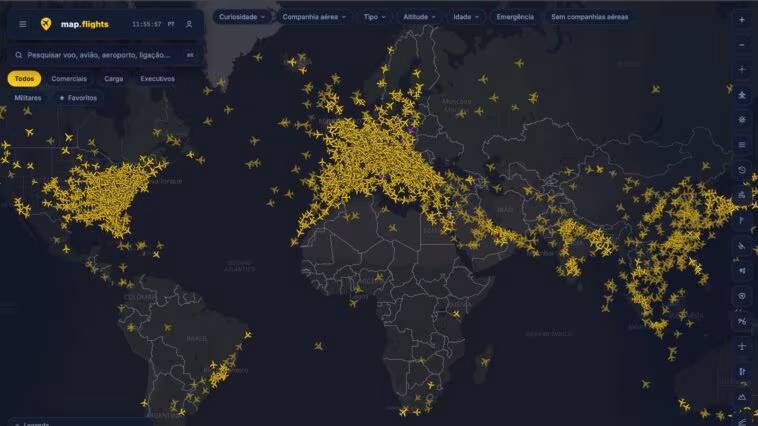The image size is (758, 426).
Task: Select the aircraft flying over Madagascar
Action: (485, 361)
